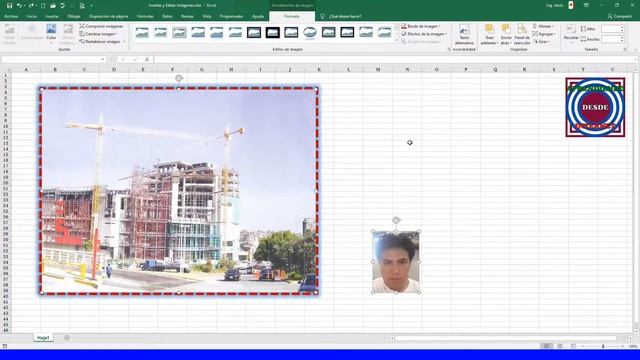Increase the Alto value with spinner
The image size is (640, 360).
coord(622,27)
